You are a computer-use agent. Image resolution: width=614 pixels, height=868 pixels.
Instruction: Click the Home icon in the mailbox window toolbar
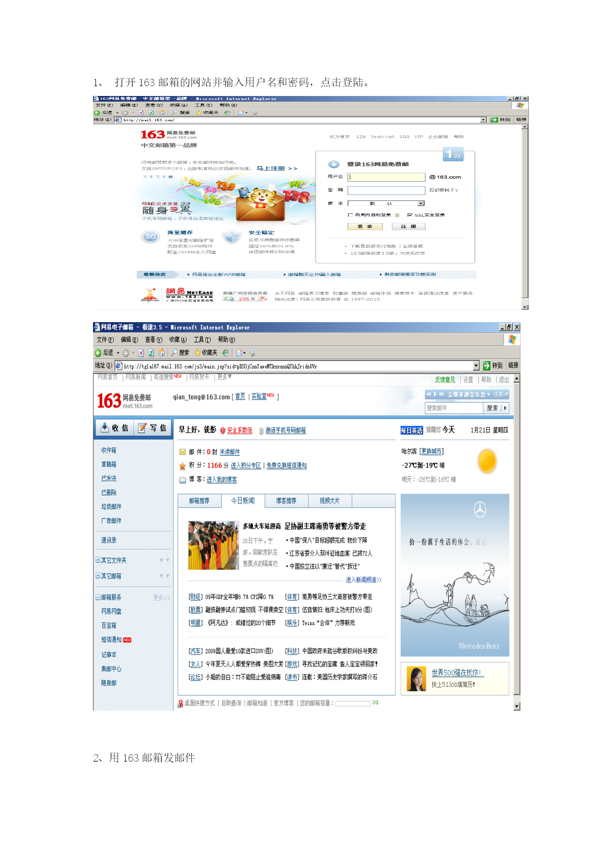(x=161, y=353)
